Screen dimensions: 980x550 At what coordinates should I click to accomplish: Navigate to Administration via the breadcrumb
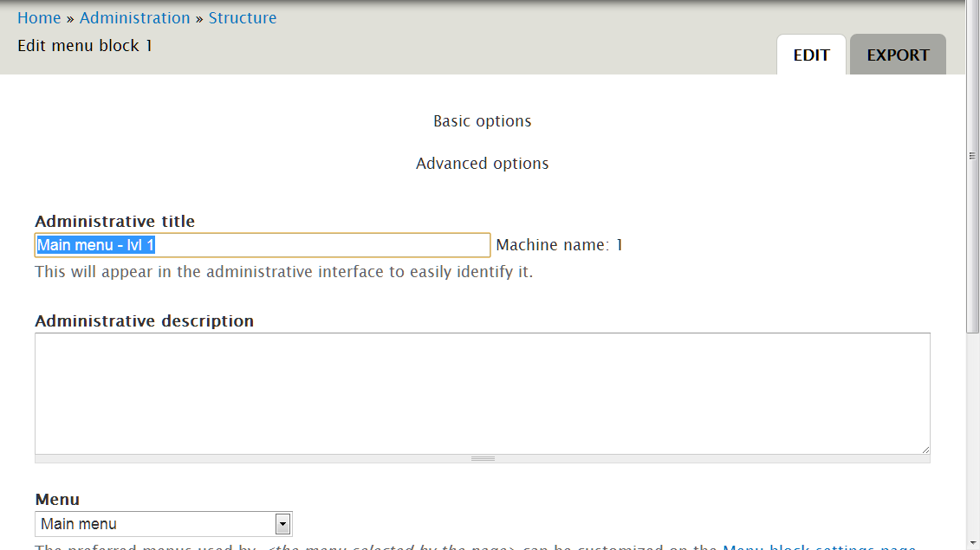134,17
